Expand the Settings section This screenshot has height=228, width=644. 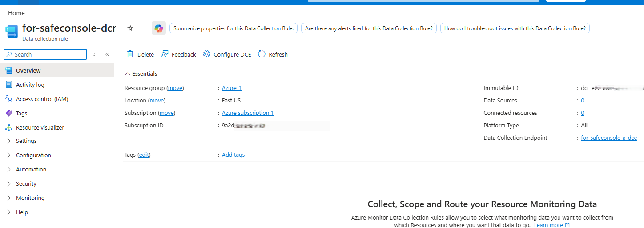tap(9, 141)
